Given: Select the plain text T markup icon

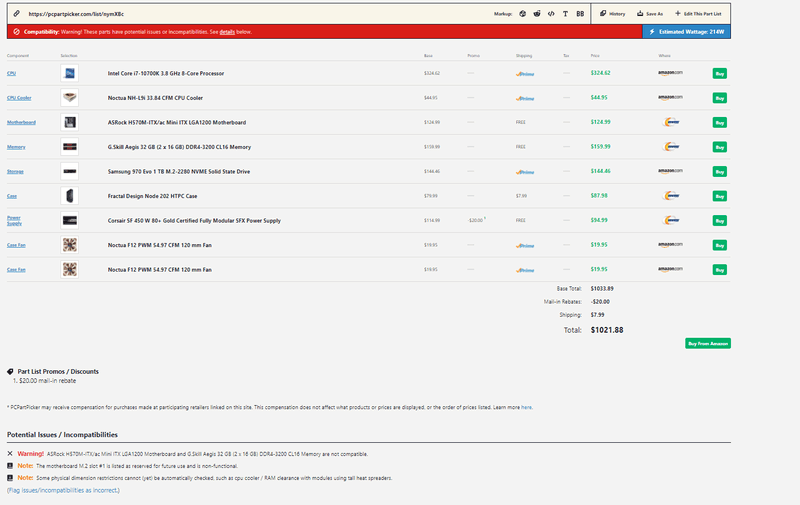Looking at the screenshot, I should coord(565,14).
